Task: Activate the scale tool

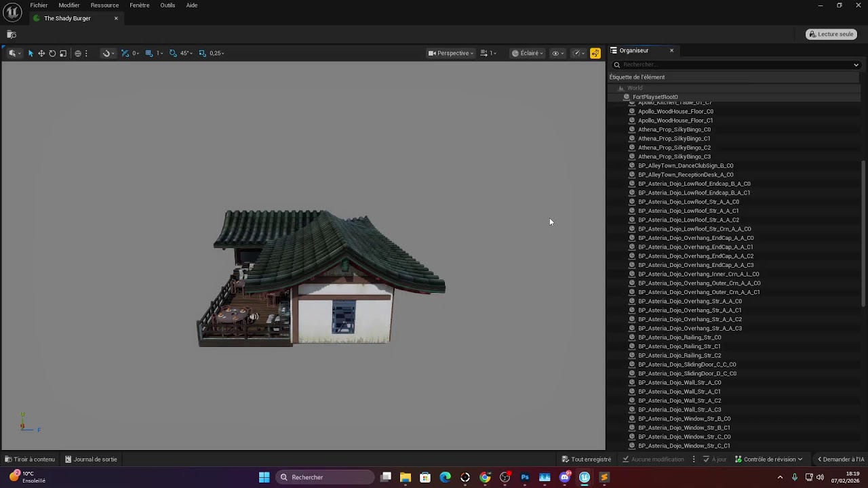Action: (63, 53)
